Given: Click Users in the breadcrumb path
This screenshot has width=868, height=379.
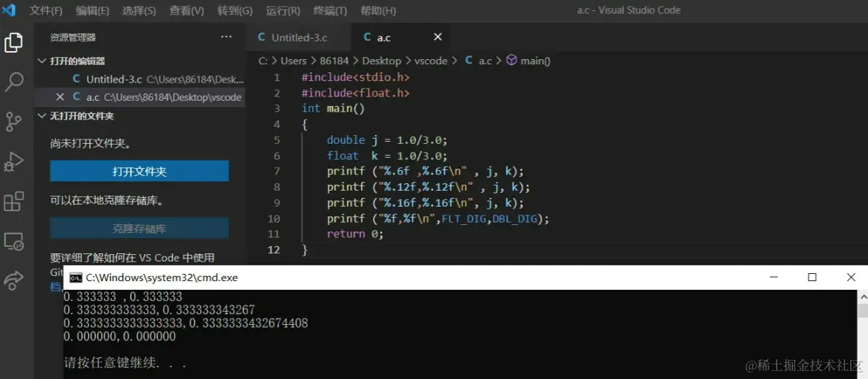Looking at the screenshot, I should (294, 61).
